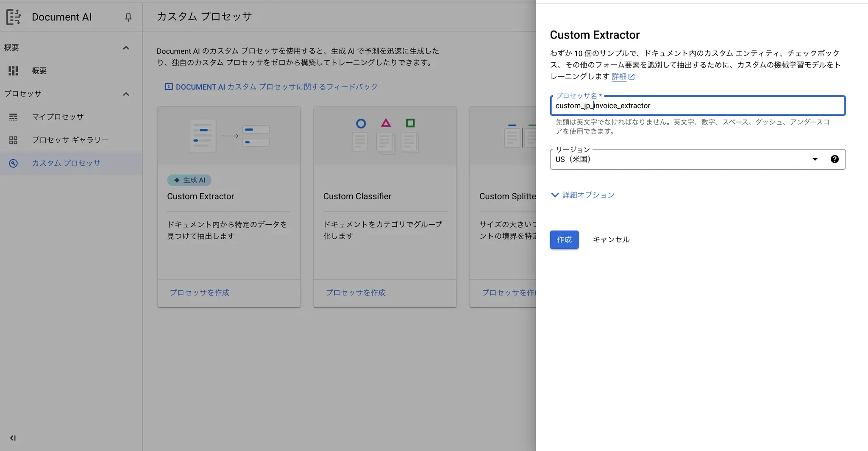The image size is (868, 451).
Task: Click the カスタム プロセッサ page heading
Action: (204, 17)
